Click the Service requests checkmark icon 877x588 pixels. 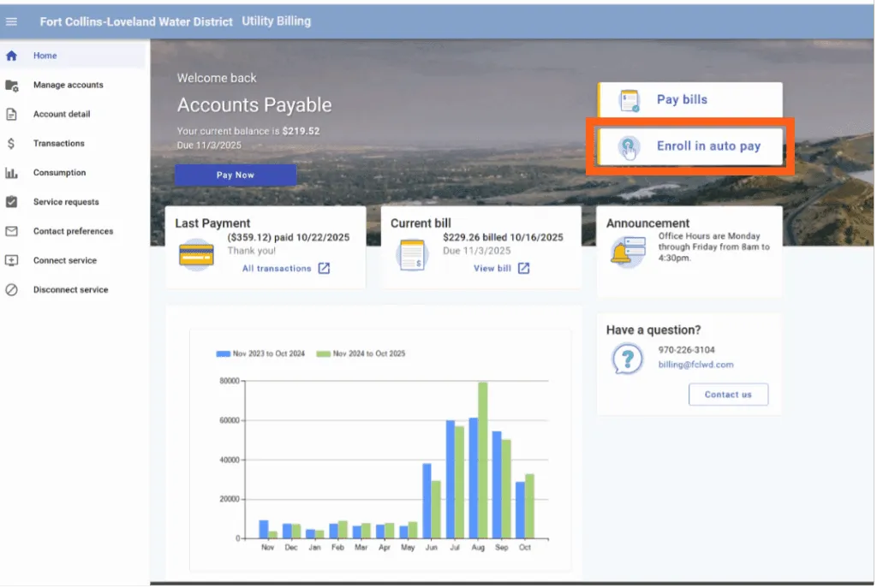(x=12, y=202)
